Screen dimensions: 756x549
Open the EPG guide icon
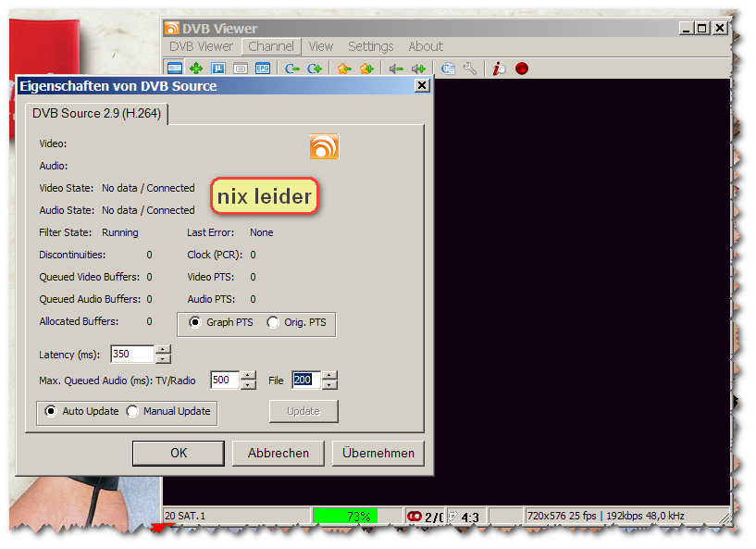(263, 69)
